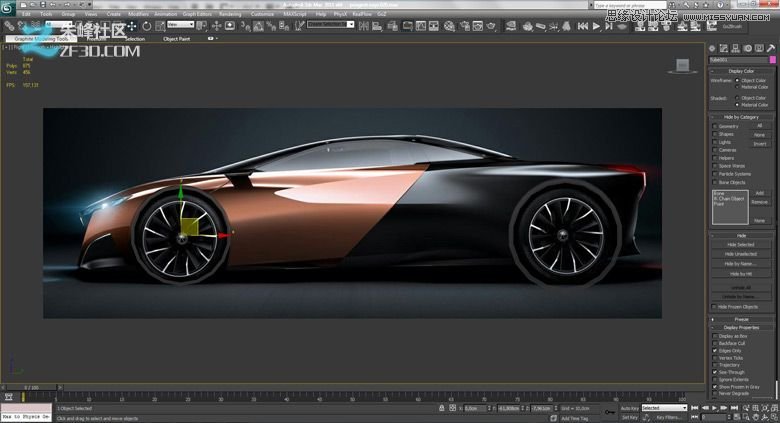This screenshot has height=423, width=780.
Task: Click the pink object color swatch
Action: pyautogui.click(x=772, y=59)
